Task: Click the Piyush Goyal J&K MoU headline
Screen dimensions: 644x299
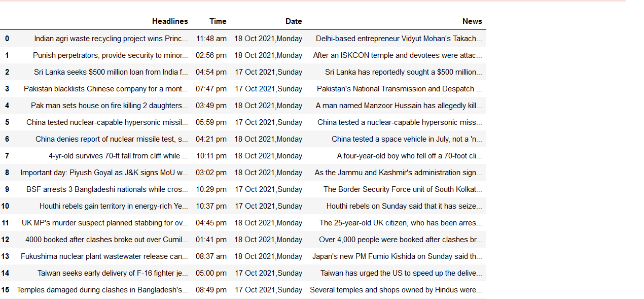Action: (x=104, y=173)
